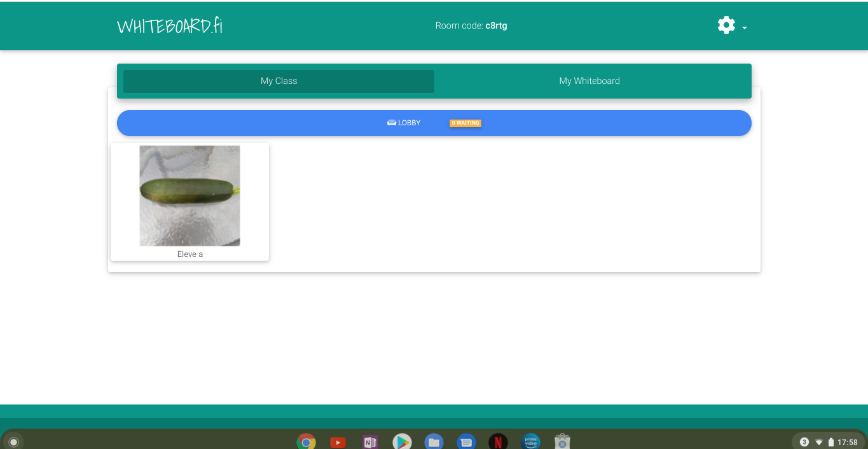Screen dimensions: 868x449
Task: Open the notification count in system tray
Action: (x=804, y=442)
